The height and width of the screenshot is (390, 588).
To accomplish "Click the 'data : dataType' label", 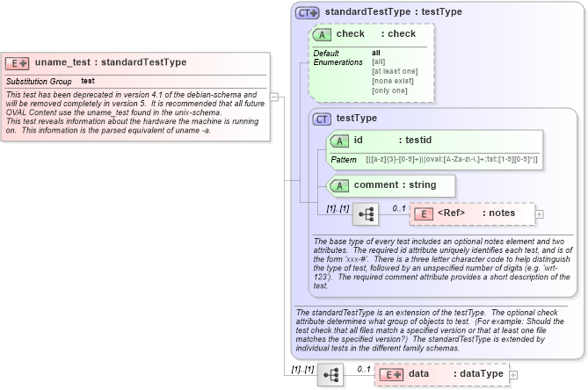I will (x=456, y=373).
